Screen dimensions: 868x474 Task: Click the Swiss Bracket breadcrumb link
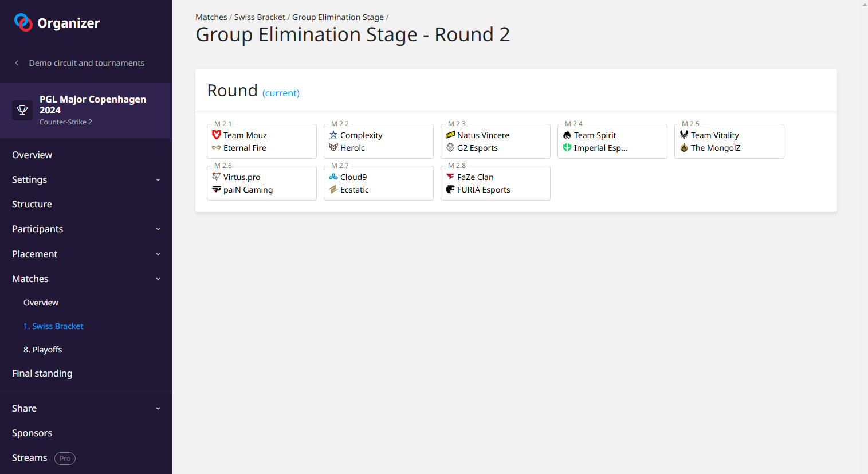pyautogui.click(x=260, y=17)
